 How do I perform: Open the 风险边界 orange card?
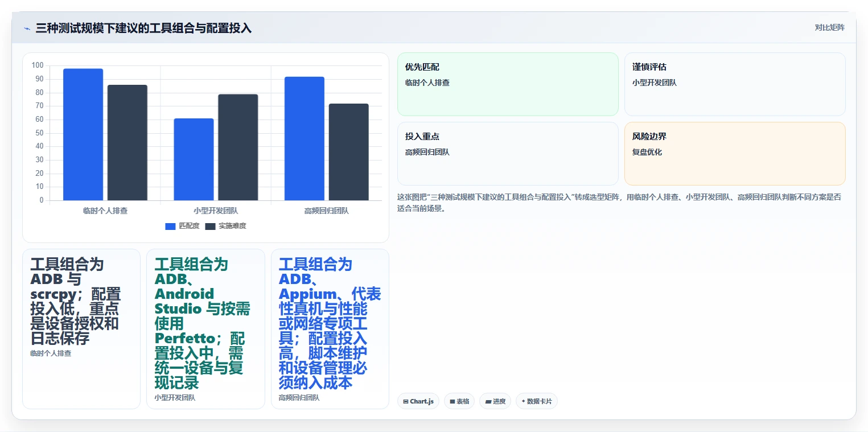[735, 154]
